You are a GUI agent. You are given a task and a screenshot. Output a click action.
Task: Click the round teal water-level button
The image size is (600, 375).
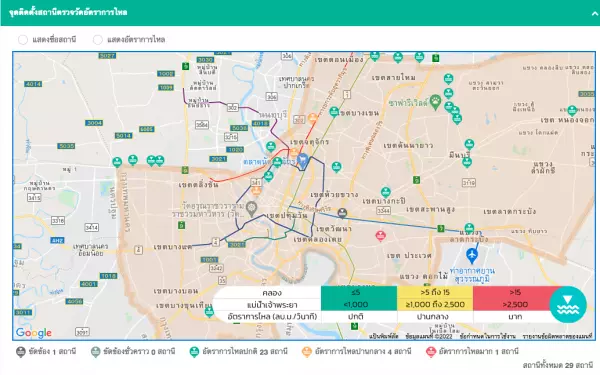coord(568,305)
